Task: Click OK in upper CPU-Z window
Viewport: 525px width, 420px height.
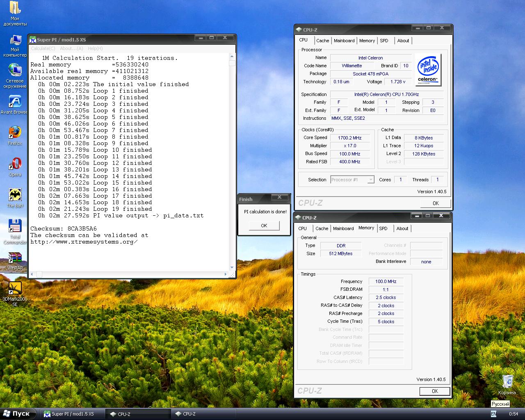Action: (x=436, y=203)
